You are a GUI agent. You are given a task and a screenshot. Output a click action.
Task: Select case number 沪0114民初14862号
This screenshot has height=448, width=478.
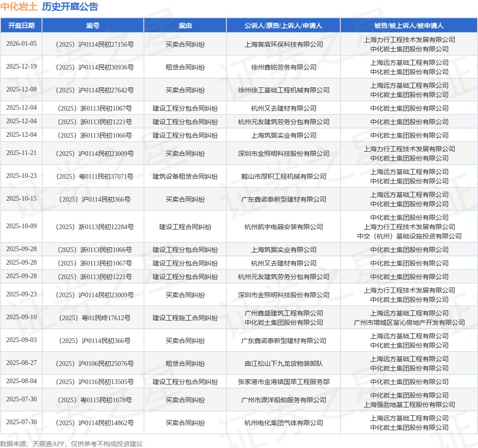click(94, 423)
